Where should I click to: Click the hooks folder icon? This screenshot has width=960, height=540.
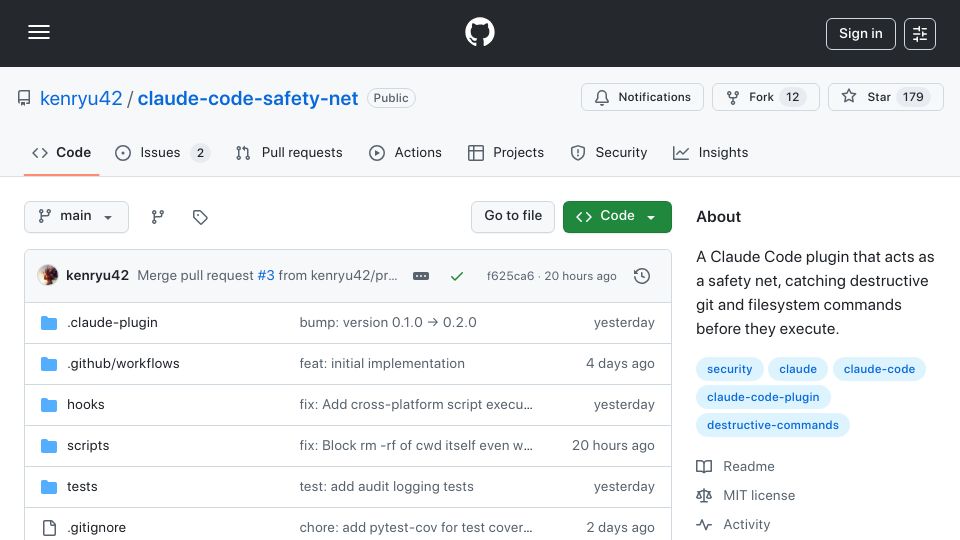coord(49,405)
